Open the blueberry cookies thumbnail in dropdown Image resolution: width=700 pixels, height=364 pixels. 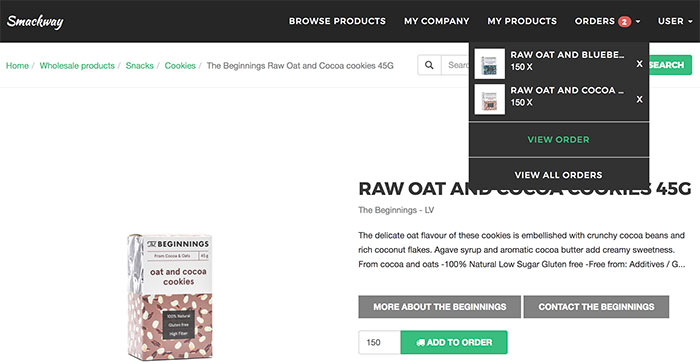[489, 64]
